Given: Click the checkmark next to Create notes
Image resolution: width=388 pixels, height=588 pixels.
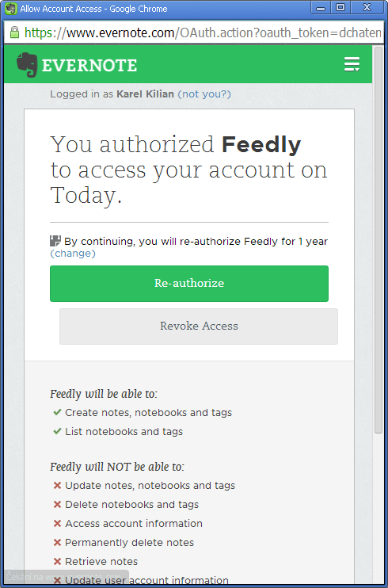Looking at the screenshot, I should point(57,413).
